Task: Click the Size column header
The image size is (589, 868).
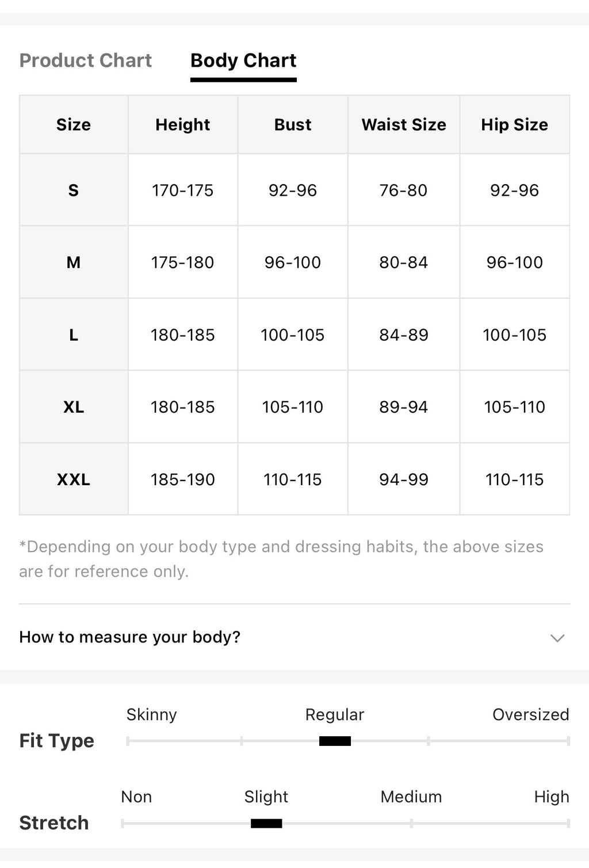Action: pos(74,124)
